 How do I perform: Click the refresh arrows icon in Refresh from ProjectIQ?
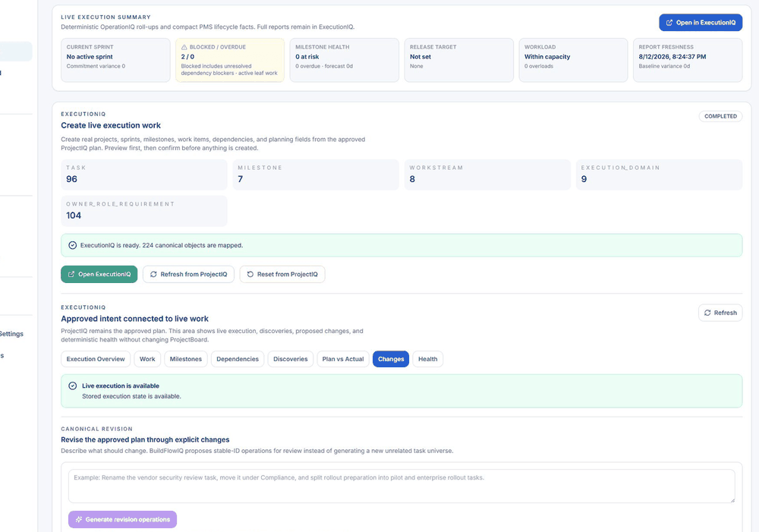[x=153, y=275]
